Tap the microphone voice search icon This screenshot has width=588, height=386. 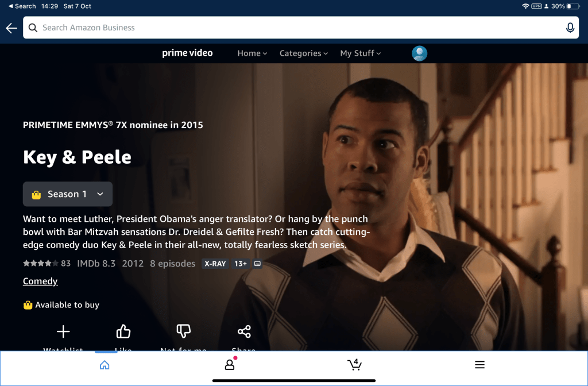point(570,28)
